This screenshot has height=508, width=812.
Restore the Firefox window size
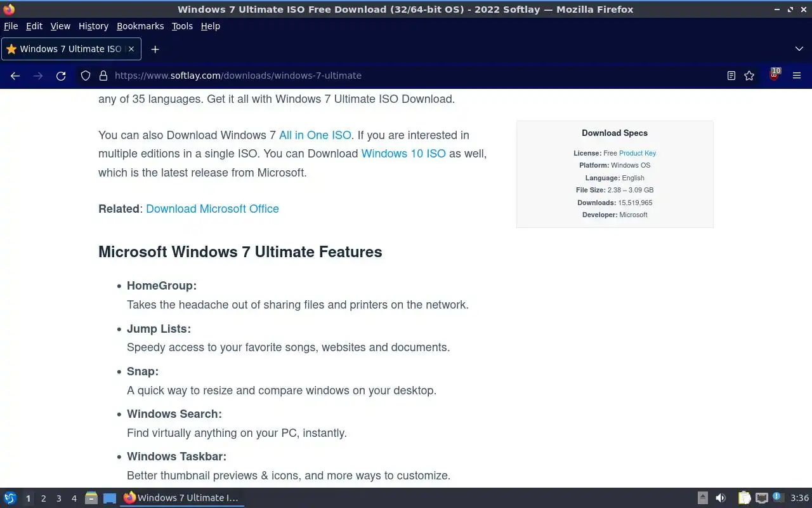pyautogui.click(x=790, y=10)
